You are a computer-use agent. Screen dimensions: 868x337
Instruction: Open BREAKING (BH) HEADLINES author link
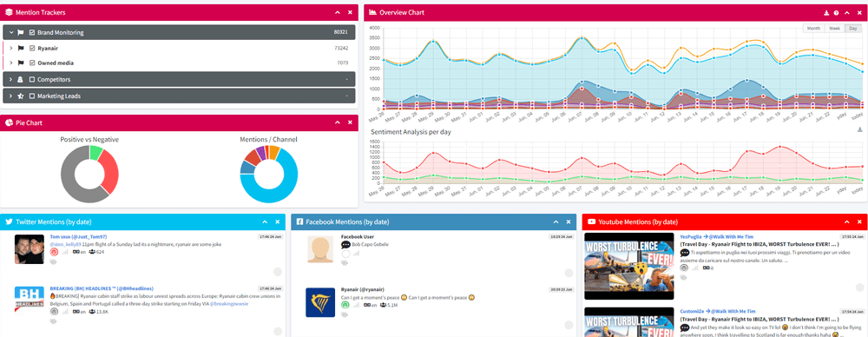[102, 288]
